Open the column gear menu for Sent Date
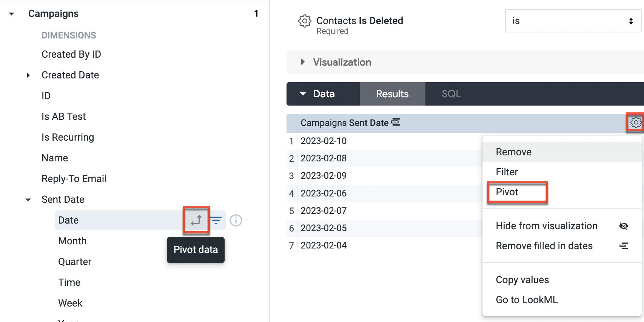This screenshot has height=322, width=644. pyautogui.click(x=636, y=123)
